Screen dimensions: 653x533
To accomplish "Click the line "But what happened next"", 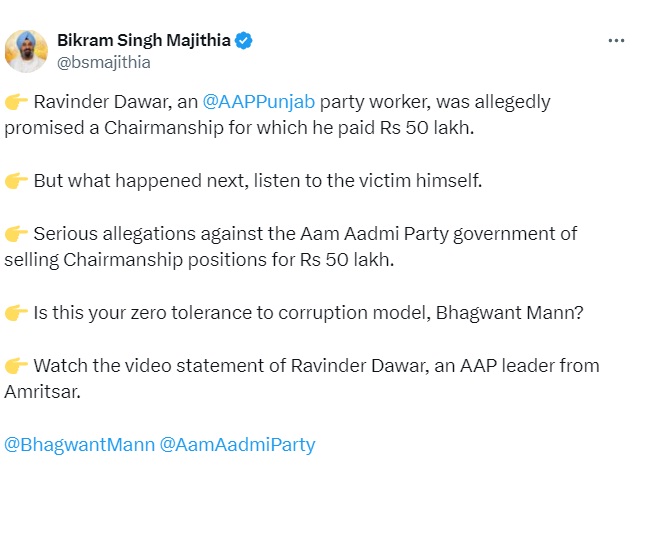I will coord(140,181).
